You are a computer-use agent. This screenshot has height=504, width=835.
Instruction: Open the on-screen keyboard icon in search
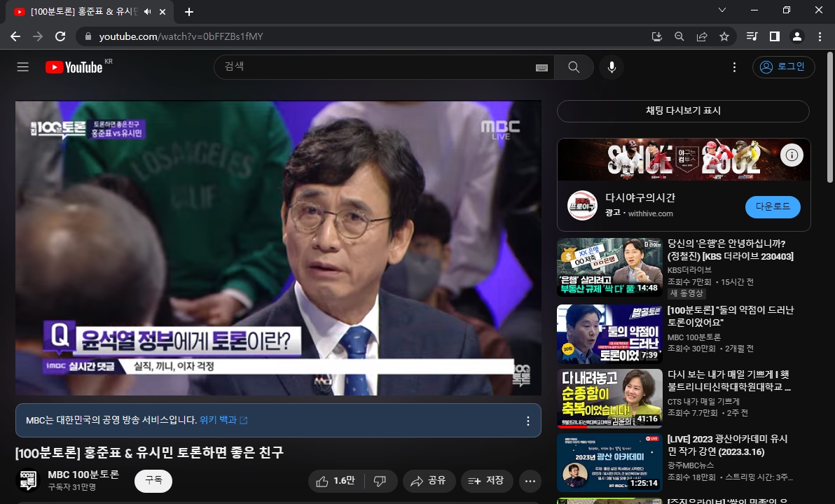541,68
